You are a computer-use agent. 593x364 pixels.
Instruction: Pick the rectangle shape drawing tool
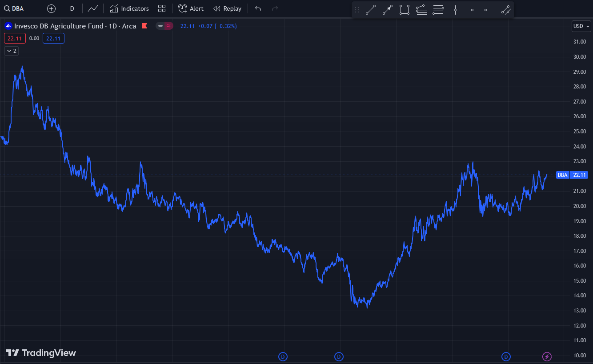click(x=404, y=10)
